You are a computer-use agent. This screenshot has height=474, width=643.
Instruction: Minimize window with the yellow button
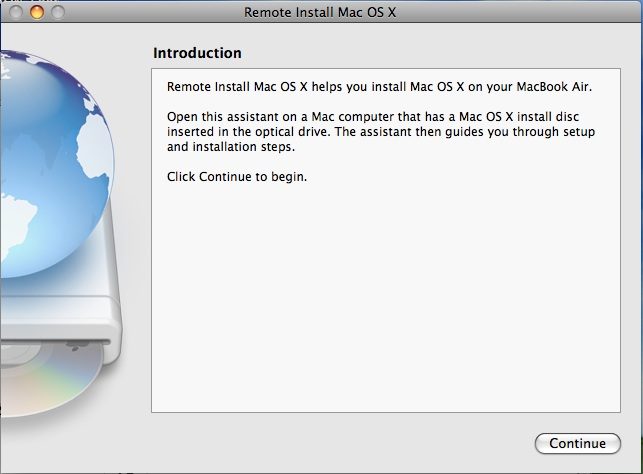pyautogui.click(x=37, y=12)
